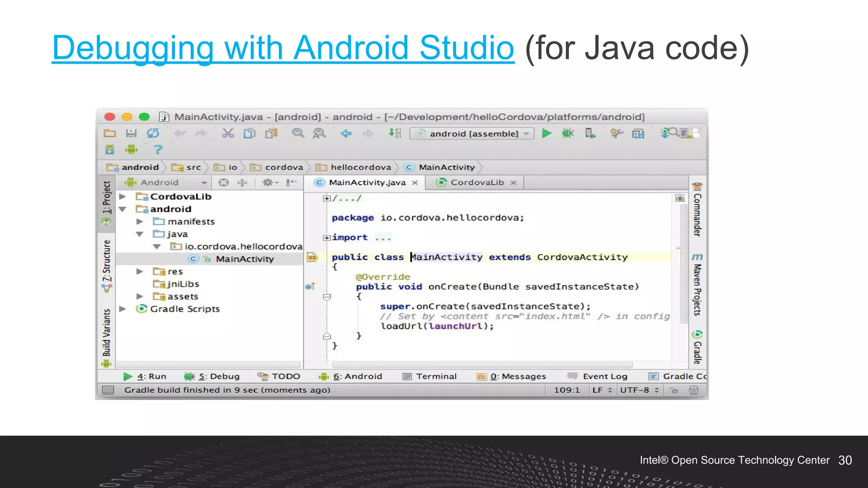Viewport: 868px width, 488px height.
Task: Close the MainActivity.java tab
Action: 415,183
